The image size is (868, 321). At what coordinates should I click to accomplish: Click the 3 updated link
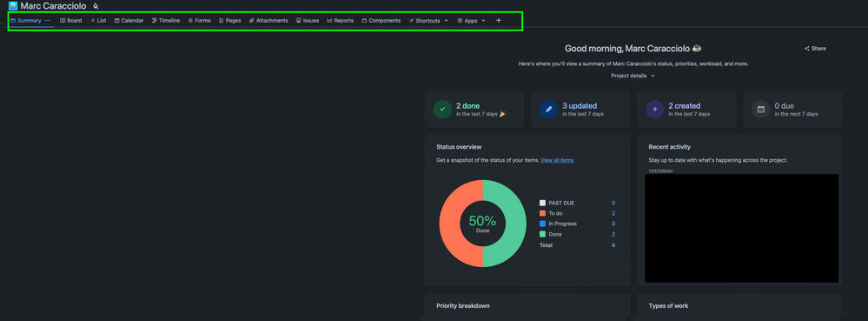coord(580,105)
